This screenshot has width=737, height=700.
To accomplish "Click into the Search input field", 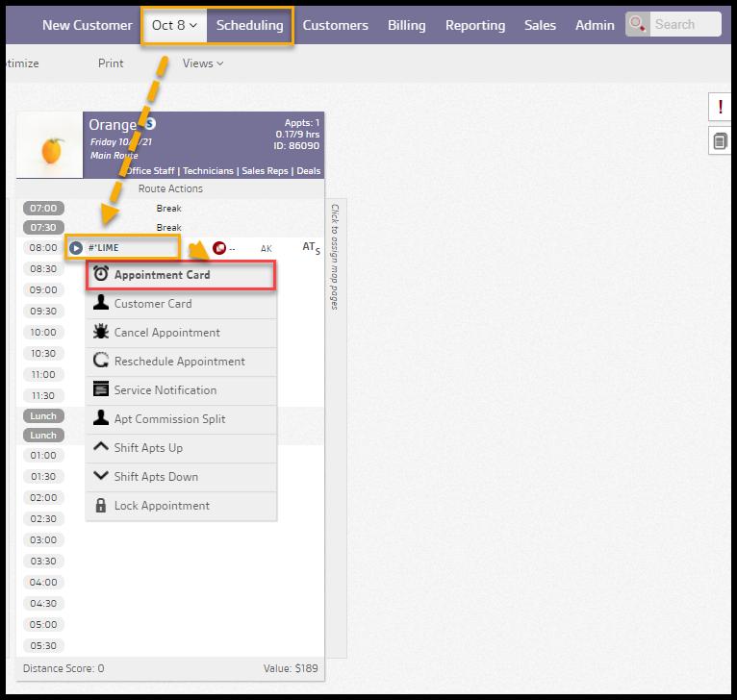I will [683, 25].
